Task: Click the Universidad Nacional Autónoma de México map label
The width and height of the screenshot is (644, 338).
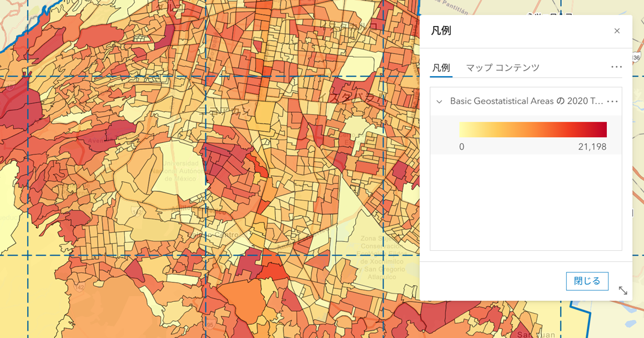Action: [x=181, y=171]
